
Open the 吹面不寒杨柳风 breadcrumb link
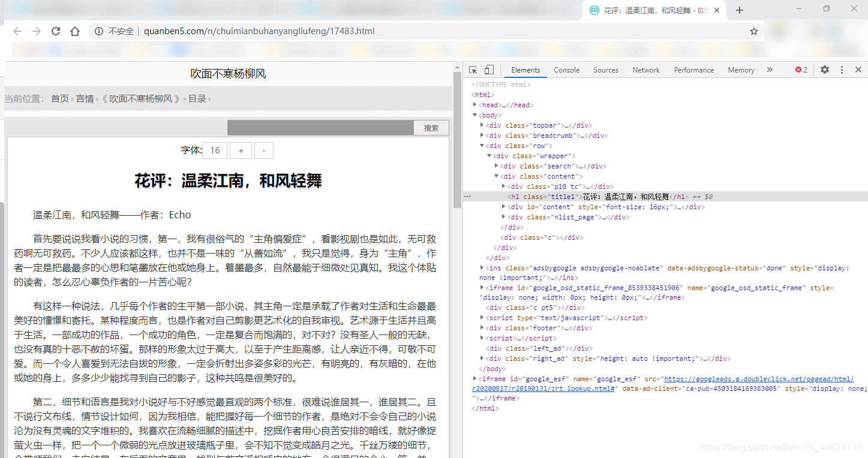click(140, 99)
